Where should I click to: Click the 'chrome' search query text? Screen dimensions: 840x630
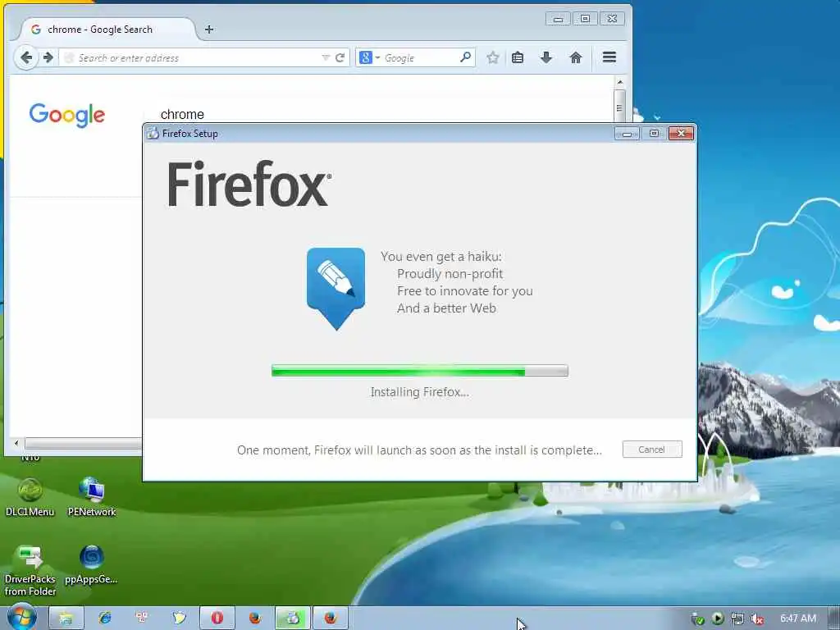point(182,115)
